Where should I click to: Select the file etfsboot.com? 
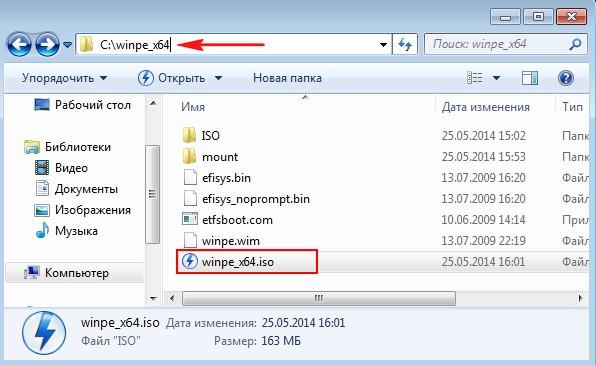pyautogui.click(x=237, y=220)
